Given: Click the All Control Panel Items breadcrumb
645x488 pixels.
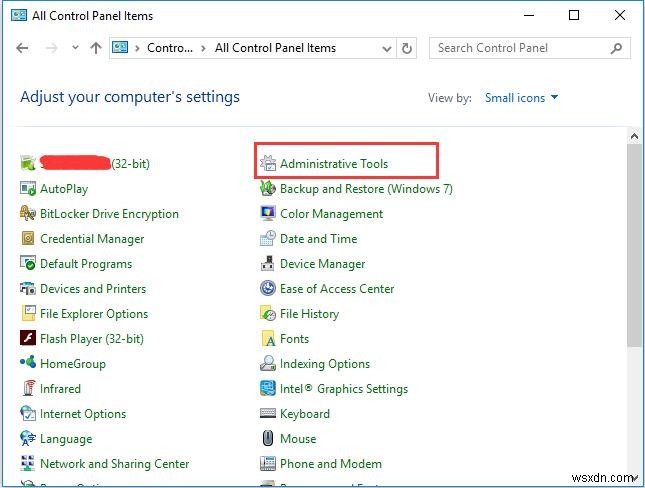Looking at the screenshot, I should [275, 48].
